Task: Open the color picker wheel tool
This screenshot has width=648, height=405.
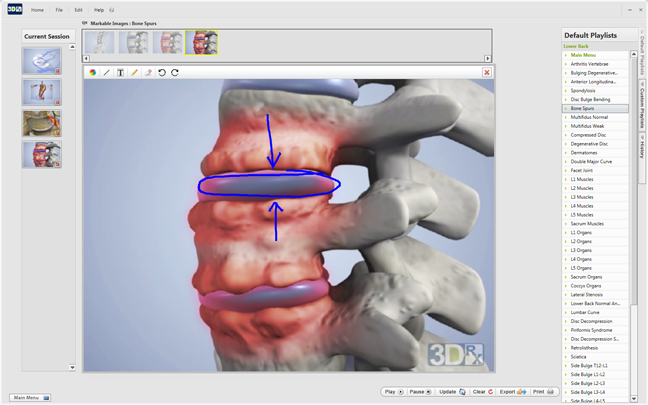Action: pos(93,73)
